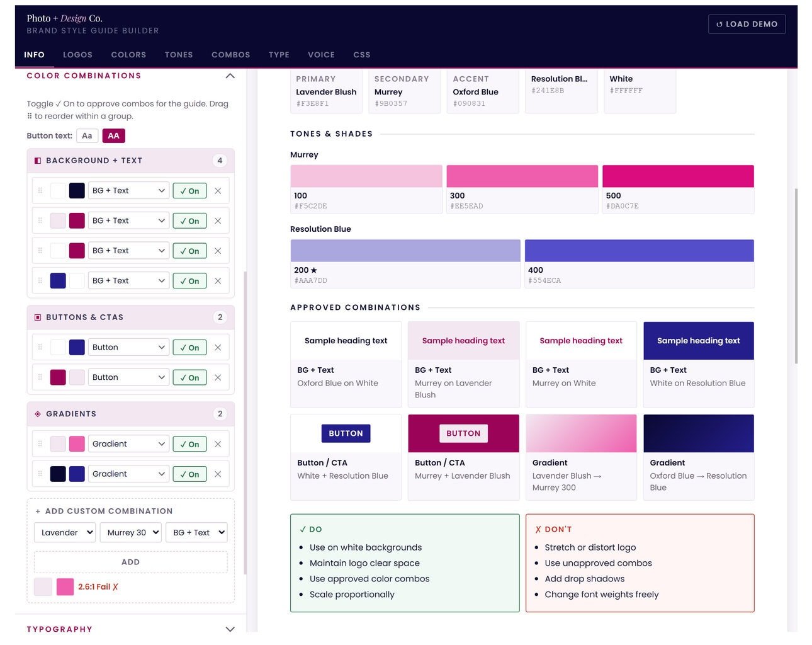Open the Lavender dropdown under Add Custom Combination
The image size is (812, 645).
click(64, 532)
